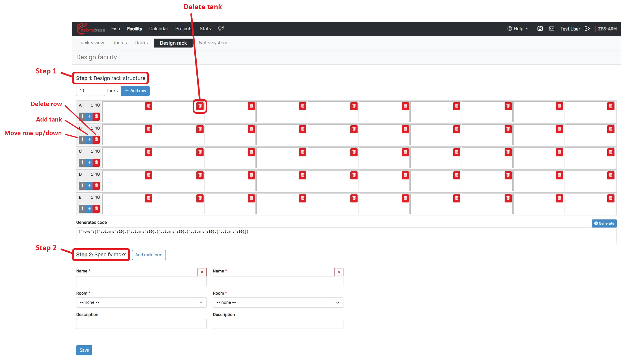The width and height of the screenshot is (624, 364).
Task: Switch to the Water system tab
Action: (x=213, y=43)
